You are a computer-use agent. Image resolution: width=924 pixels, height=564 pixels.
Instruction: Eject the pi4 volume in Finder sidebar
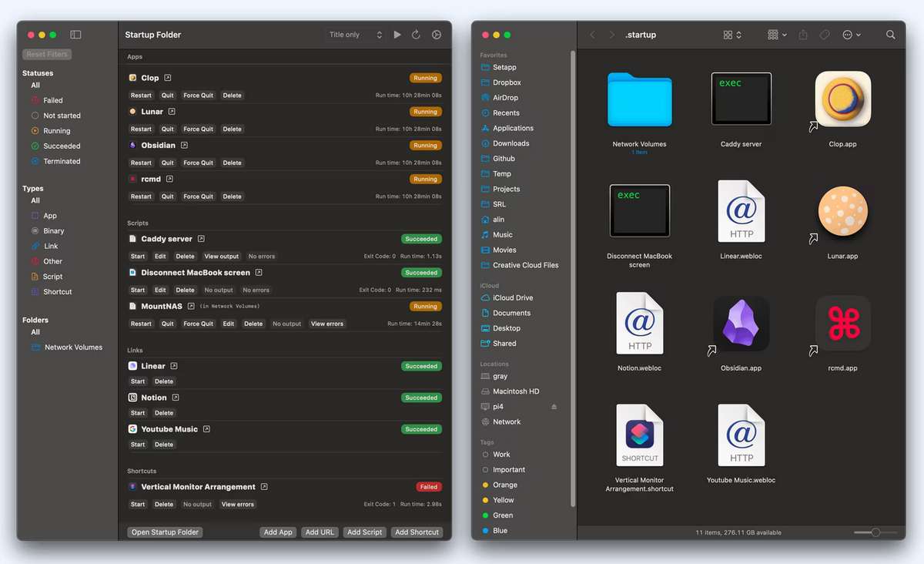(x=554, y=407)
